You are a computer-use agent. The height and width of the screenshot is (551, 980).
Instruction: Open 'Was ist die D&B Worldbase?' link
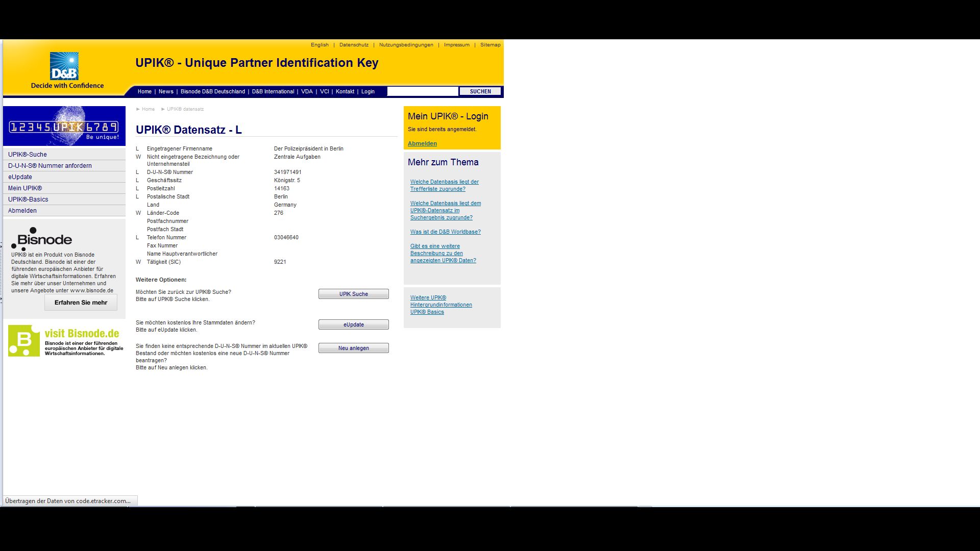(x=445, y=232)
